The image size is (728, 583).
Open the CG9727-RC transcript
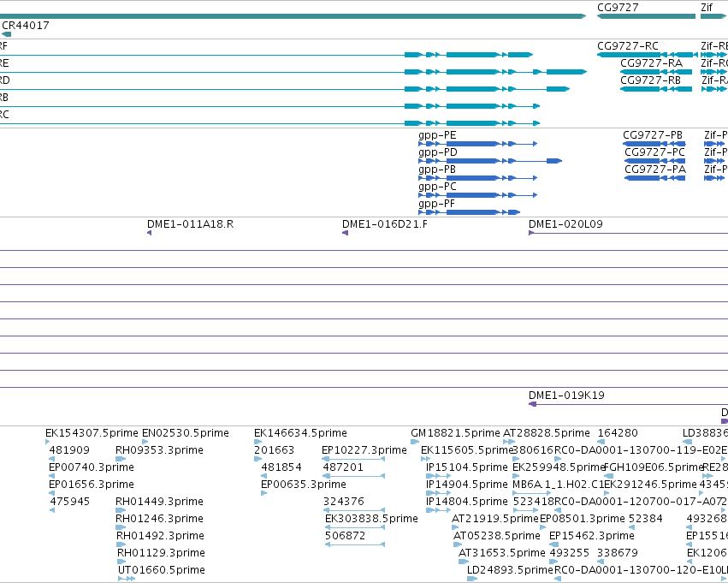pos(628,46)
